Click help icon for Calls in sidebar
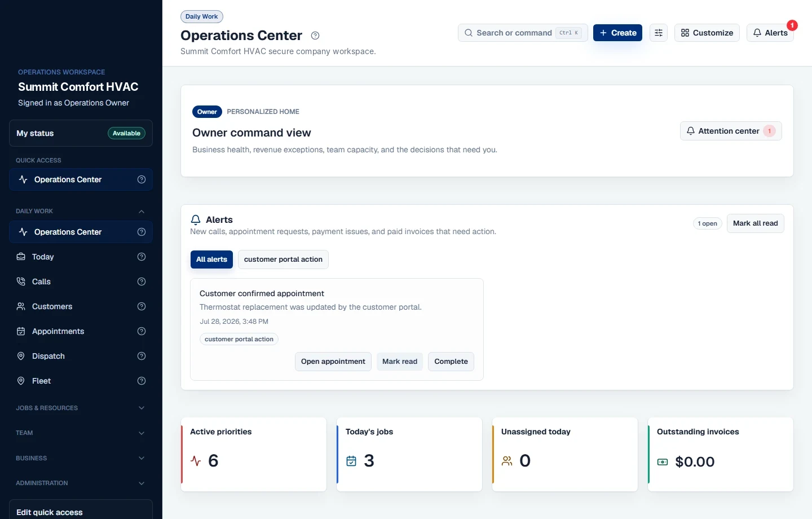812x519 pixels. point(142,282)
